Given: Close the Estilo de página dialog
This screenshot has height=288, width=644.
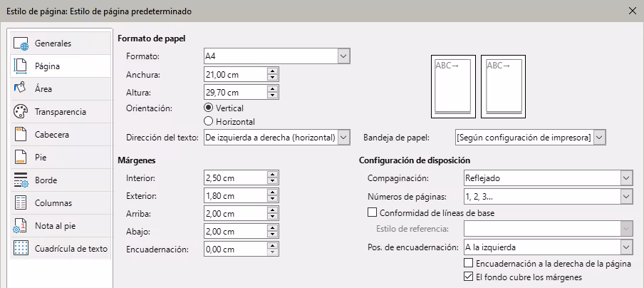Looking at the screenshot, I should point(633,11).
